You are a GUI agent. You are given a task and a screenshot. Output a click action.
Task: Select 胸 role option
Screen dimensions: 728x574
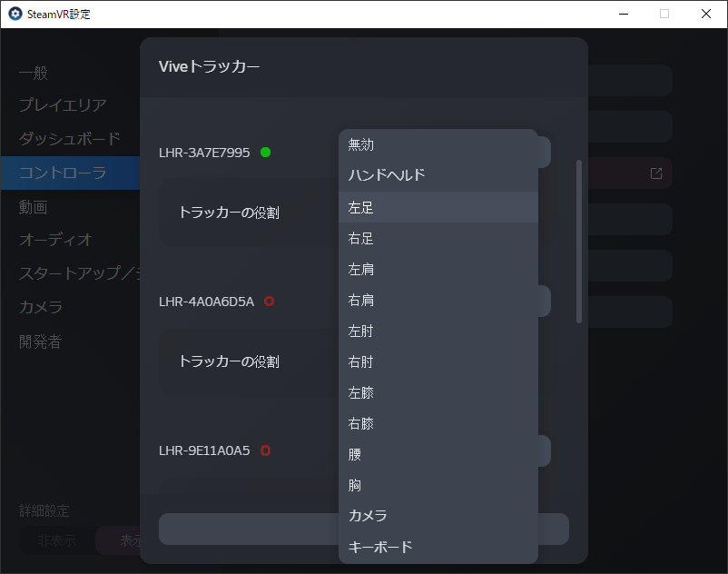tap(438, 485)
